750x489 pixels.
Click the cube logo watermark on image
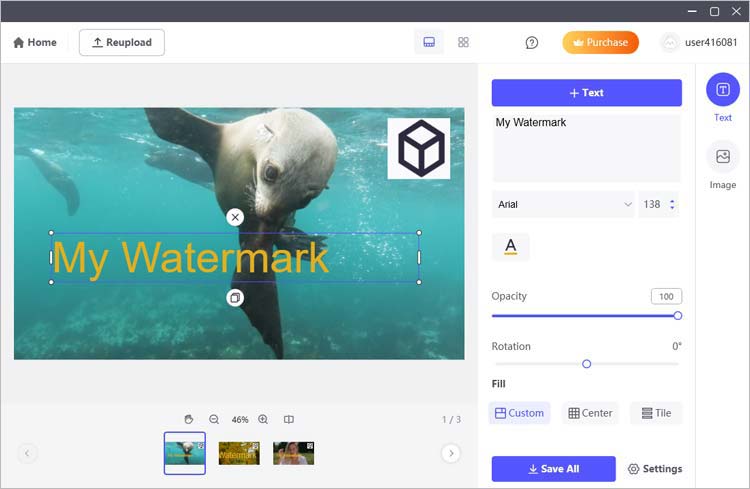click(x=419, y=148)
